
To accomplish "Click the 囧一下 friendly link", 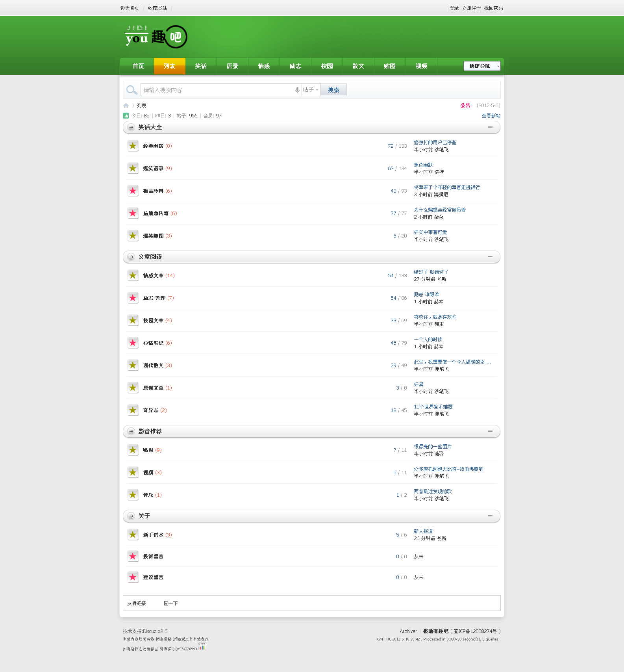I will pos(171,603).
